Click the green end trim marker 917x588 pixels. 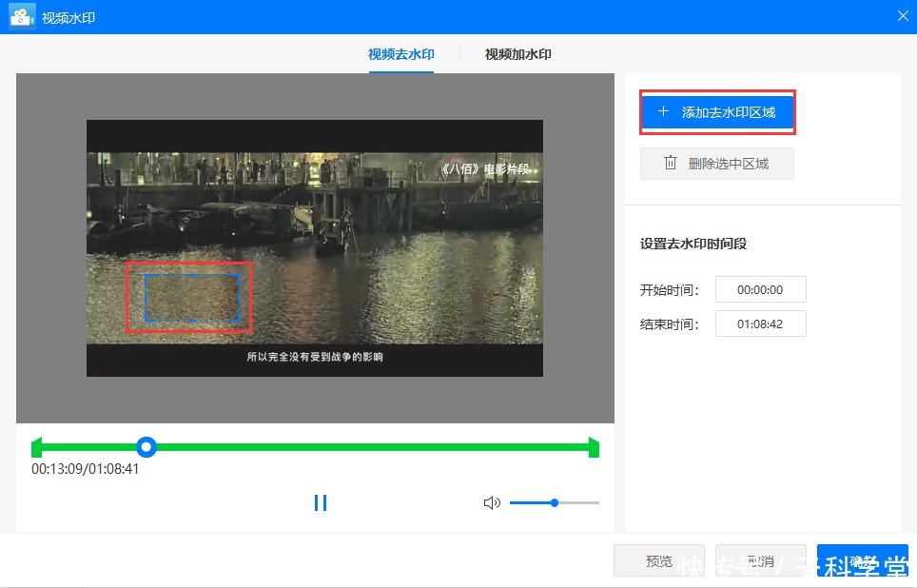595,447
